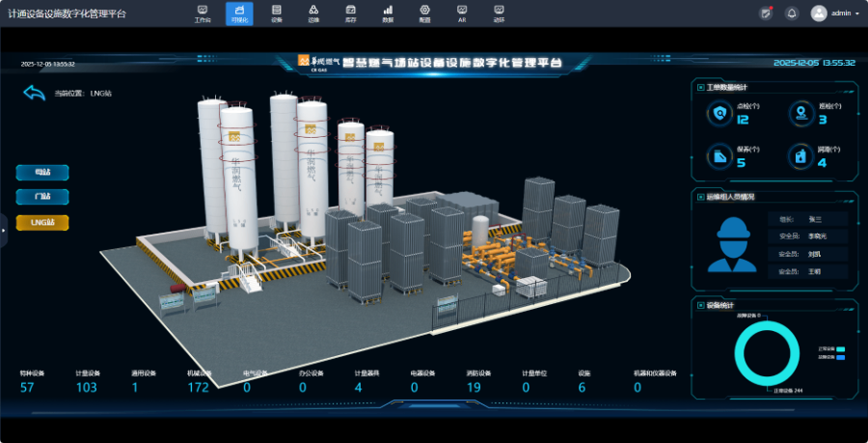
Task: Open the AR menu item
Action: coord(461,14)
